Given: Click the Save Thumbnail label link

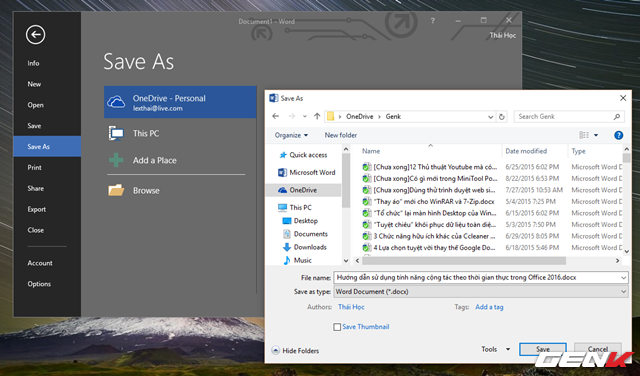Looking at the screenshot, I should coord(366,327).
